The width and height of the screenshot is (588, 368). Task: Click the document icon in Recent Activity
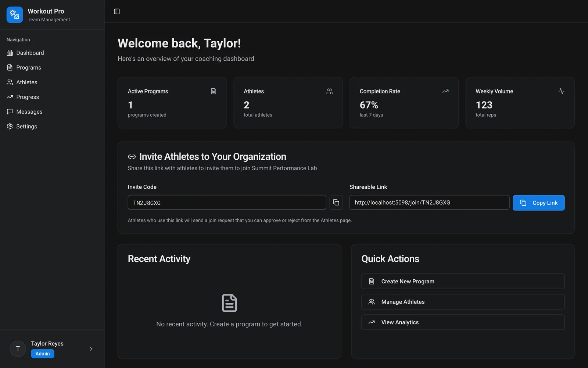point(229,303)
